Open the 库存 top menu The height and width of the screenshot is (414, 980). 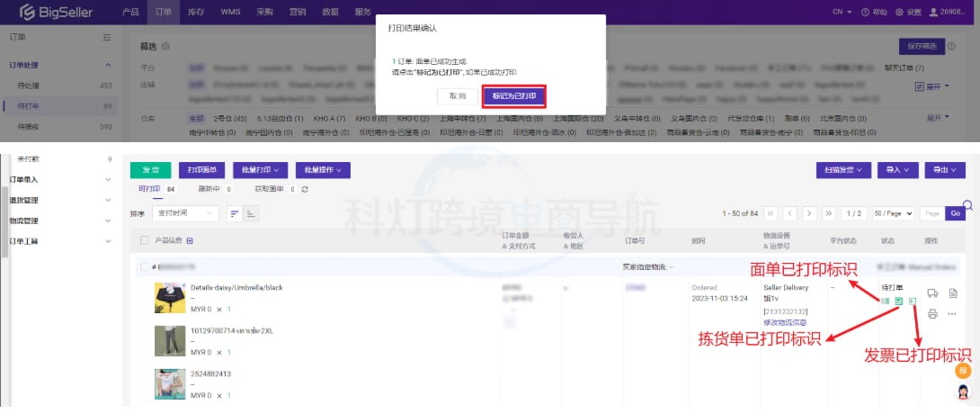click(x=196, y=12)
